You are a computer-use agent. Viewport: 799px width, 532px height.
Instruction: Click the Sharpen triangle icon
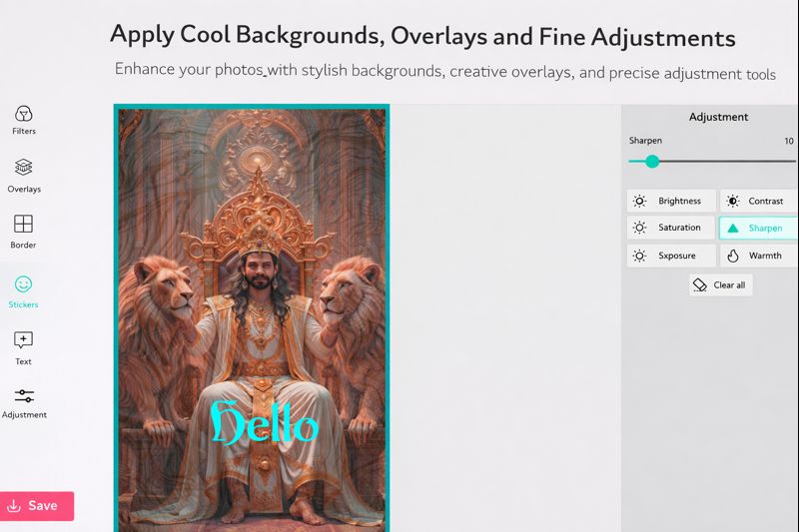point(732,228)
